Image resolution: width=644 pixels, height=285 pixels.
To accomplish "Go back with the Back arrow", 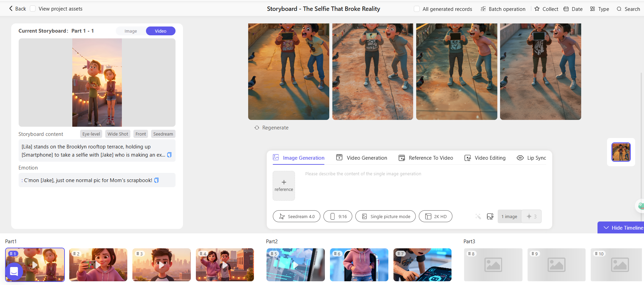I will (x=17, y=9).
